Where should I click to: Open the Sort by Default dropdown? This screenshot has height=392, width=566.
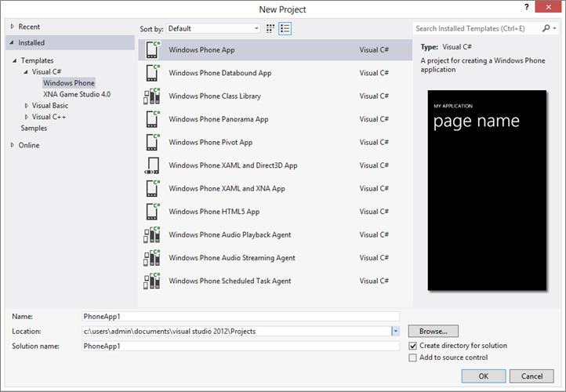(x=213, y=28)
